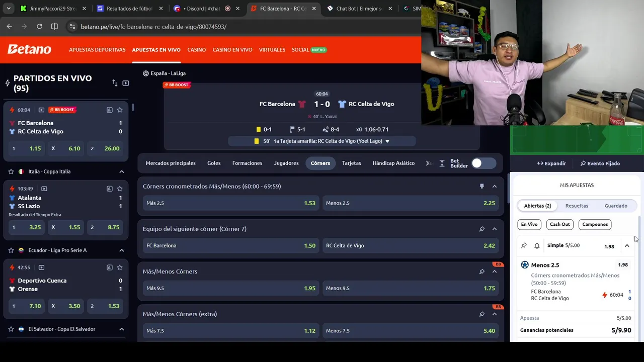Collapse the Simple S/5.00 bet details
Image resolution: width=644 pixels, height=362 pixels.
click(x=627, y=246)
